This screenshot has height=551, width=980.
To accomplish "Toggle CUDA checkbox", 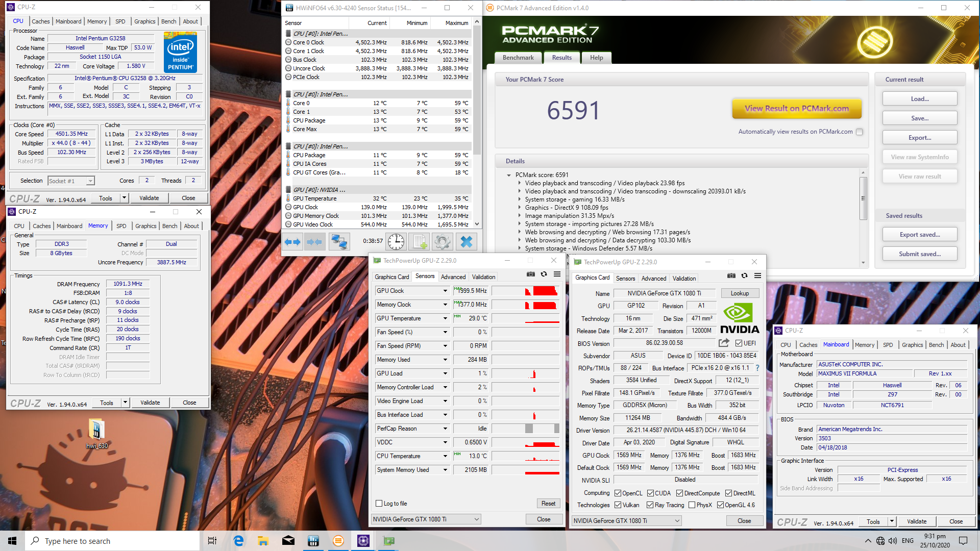I will pyautogui.click(x=650, y=493).
